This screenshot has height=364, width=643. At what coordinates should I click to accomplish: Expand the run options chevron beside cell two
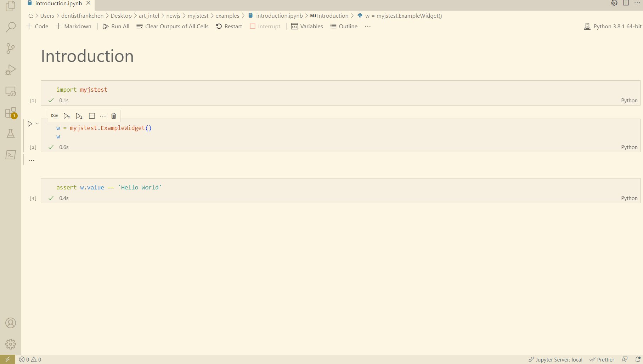point(37,124)
